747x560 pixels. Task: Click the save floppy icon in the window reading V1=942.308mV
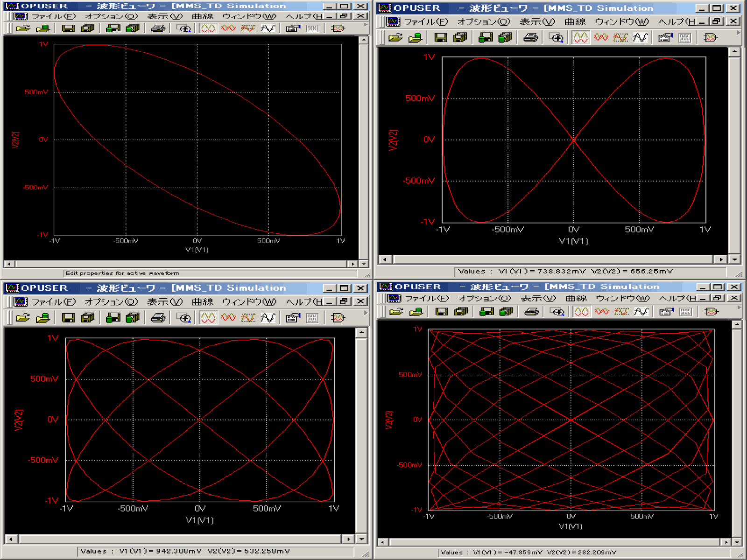68,318
